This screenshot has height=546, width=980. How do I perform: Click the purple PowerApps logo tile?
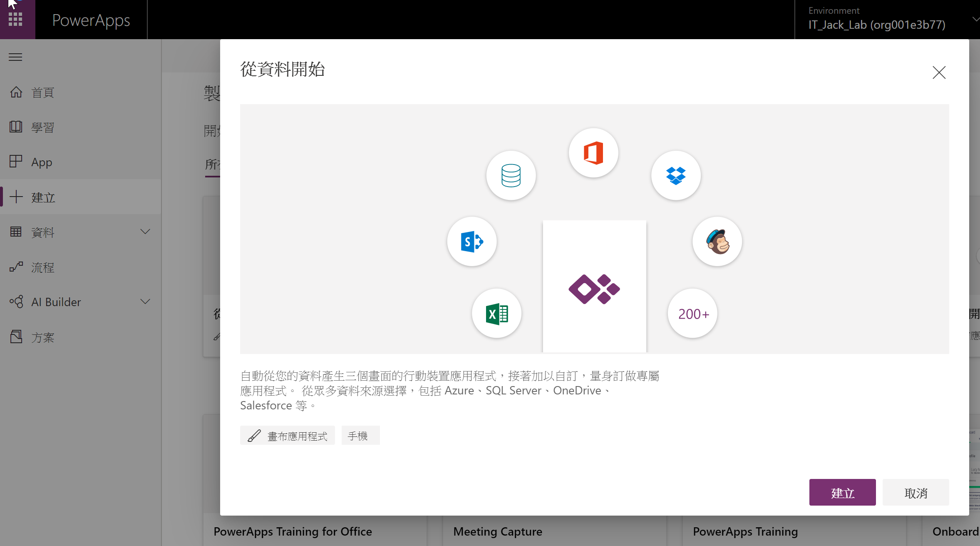click(x=594, y=287)
